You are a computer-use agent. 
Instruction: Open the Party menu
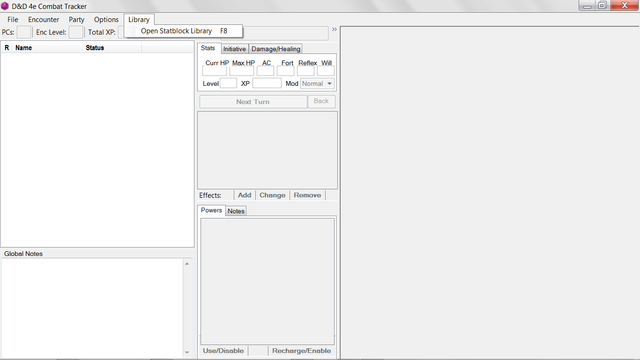tap(76, 20)
